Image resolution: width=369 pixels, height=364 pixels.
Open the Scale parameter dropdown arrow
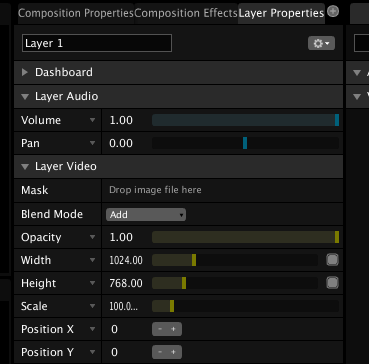coord(93,306)
